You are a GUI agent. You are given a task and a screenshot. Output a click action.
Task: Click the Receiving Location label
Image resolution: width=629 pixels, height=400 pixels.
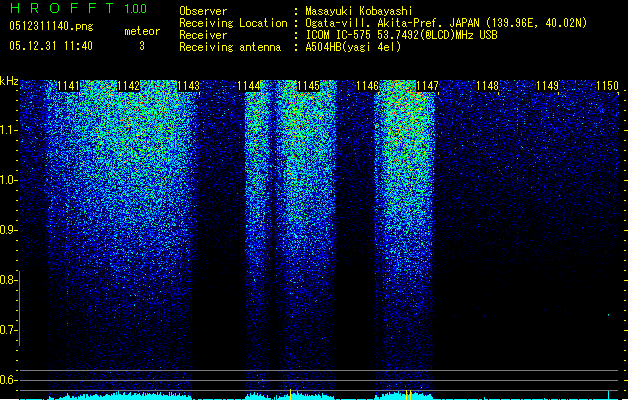tap(233, 23)
